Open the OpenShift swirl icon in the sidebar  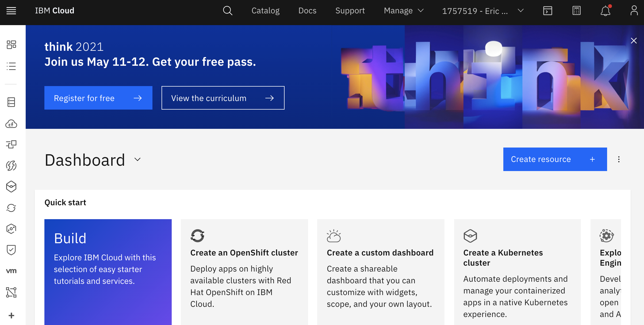pos(11,208)
